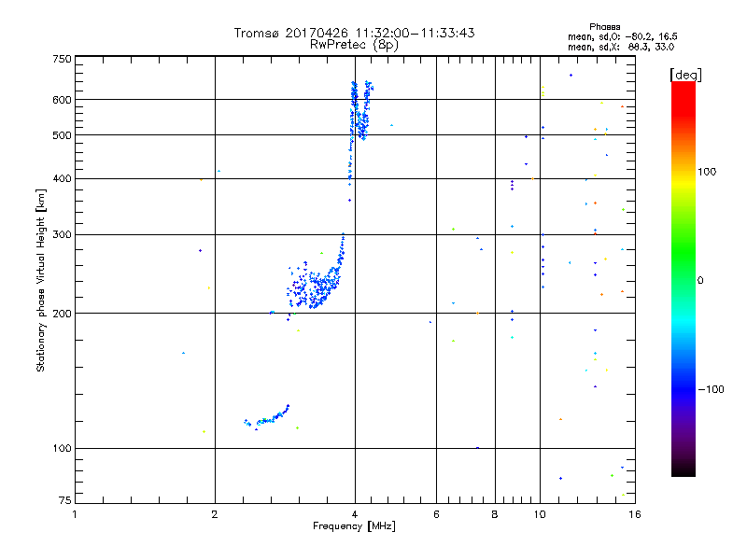
Task: Click the '2' frequency tick label
Action: tap(215, 514)
